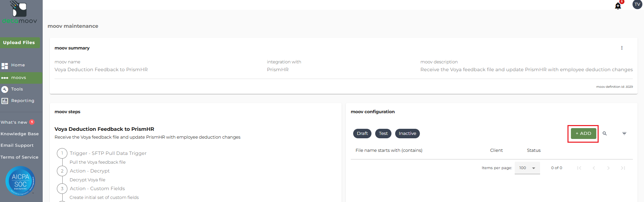This screenshot has width=644, height=202.
Task: Click the search magnifier in moov configuration
Action: click(x=605, y=134)
